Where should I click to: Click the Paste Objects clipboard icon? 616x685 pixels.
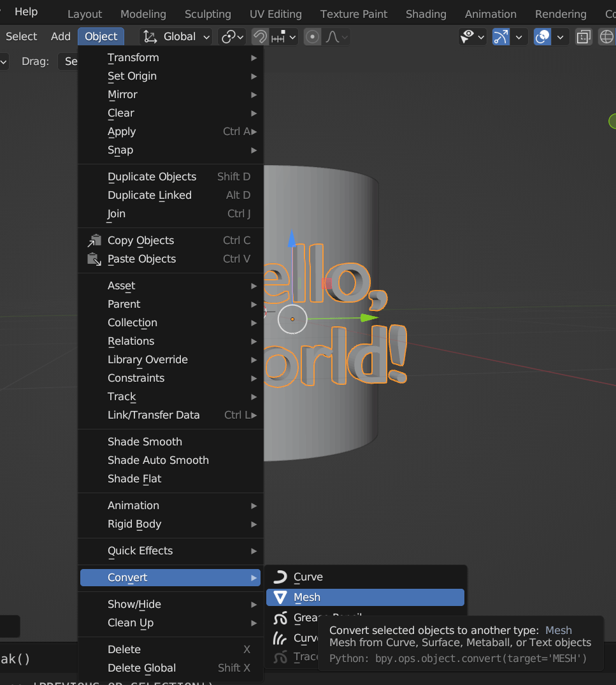[x=94, y=259]
